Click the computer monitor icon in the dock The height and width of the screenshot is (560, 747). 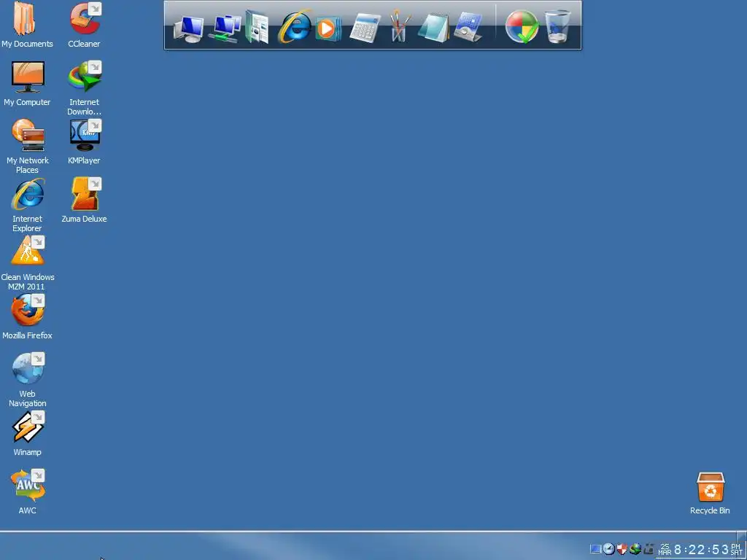(189, 29)
